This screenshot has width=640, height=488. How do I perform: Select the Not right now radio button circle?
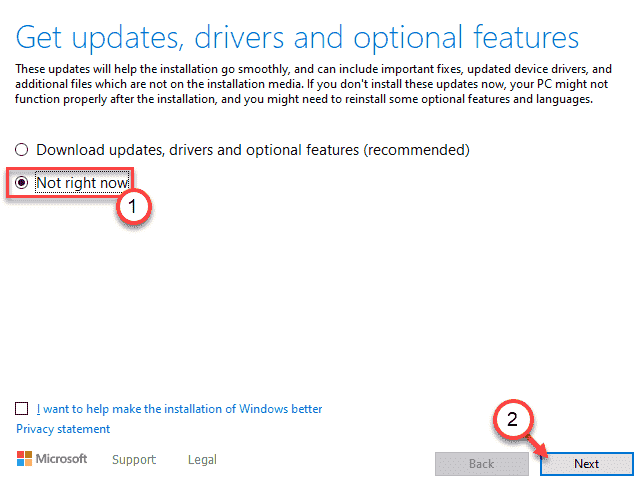tap(23, 183)
